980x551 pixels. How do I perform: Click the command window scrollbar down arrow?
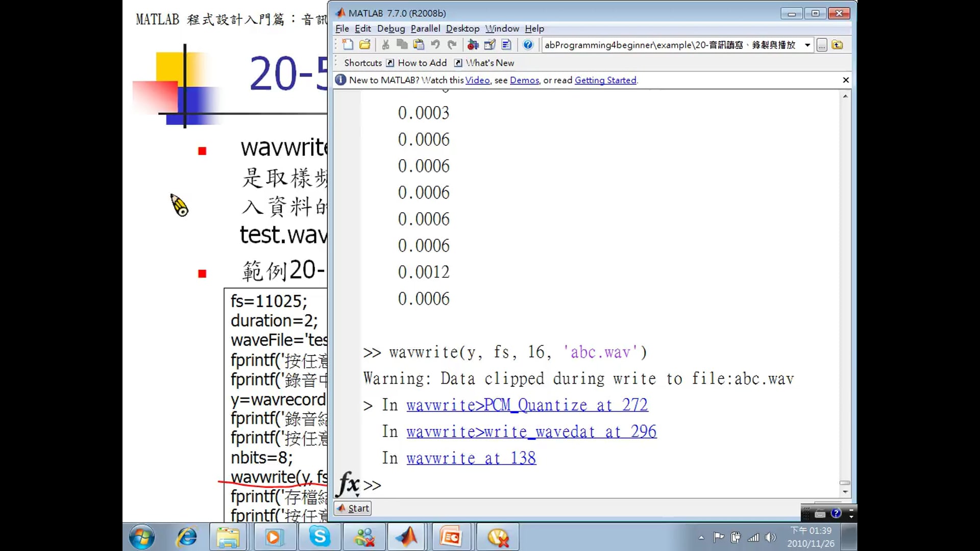(845, 492)
